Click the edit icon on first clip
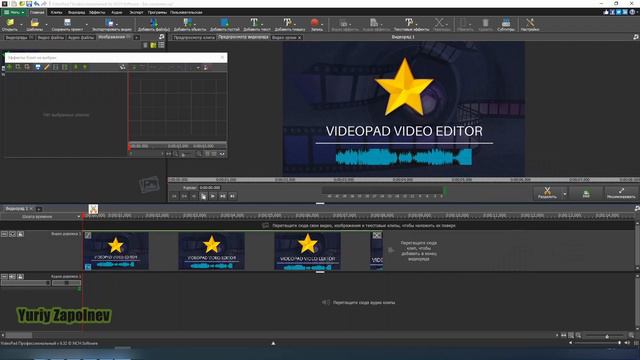The width and height of the screenshot is (640, 360). [x=88, y=235]
